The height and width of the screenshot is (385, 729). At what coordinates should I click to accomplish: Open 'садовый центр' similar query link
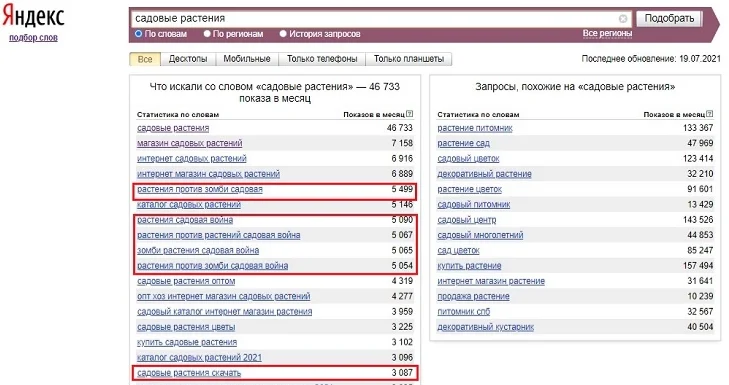(x=467, y=220)
